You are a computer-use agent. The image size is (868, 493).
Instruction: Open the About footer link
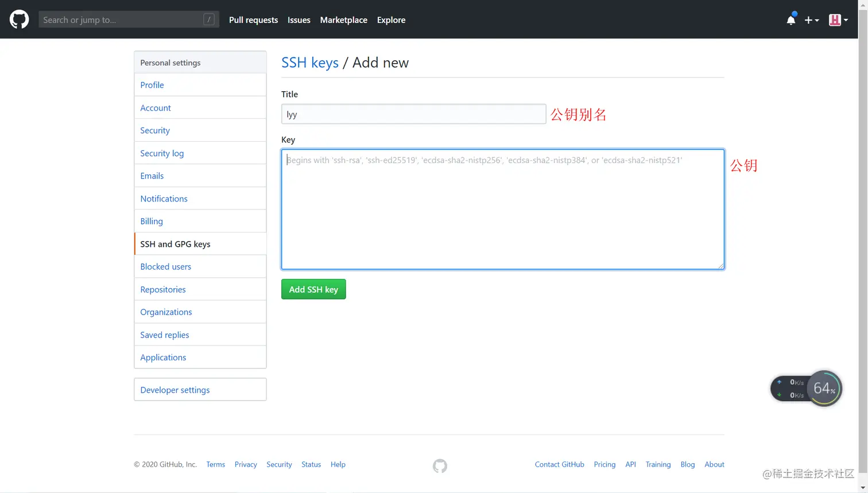coord(714,464)
